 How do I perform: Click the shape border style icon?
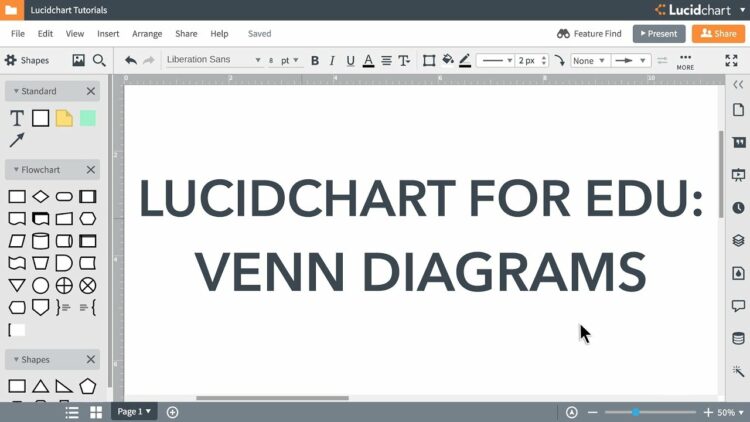[429, 61]
